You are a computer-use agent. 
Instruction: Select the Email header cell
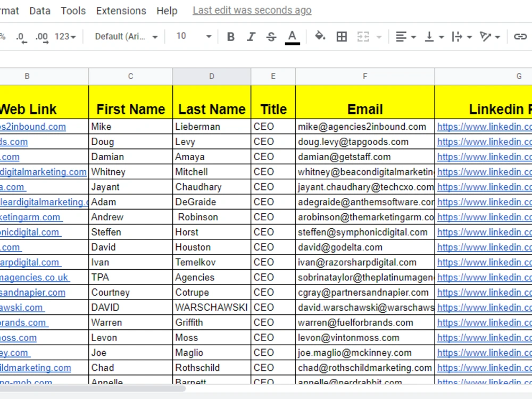365,102
